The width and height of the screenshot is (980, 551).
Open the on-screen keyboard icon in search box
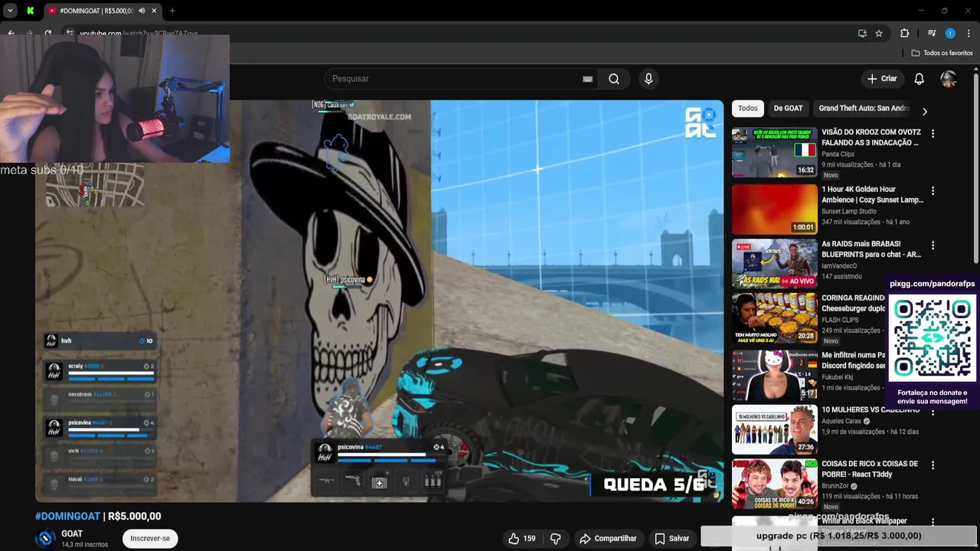(x=587, y=79)
